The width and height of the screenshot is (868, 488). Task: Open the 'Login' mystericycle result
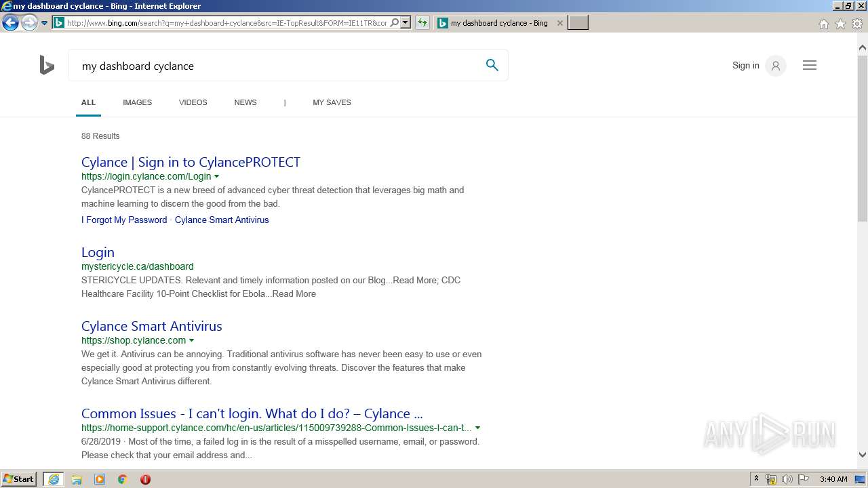tap(98, 252)
